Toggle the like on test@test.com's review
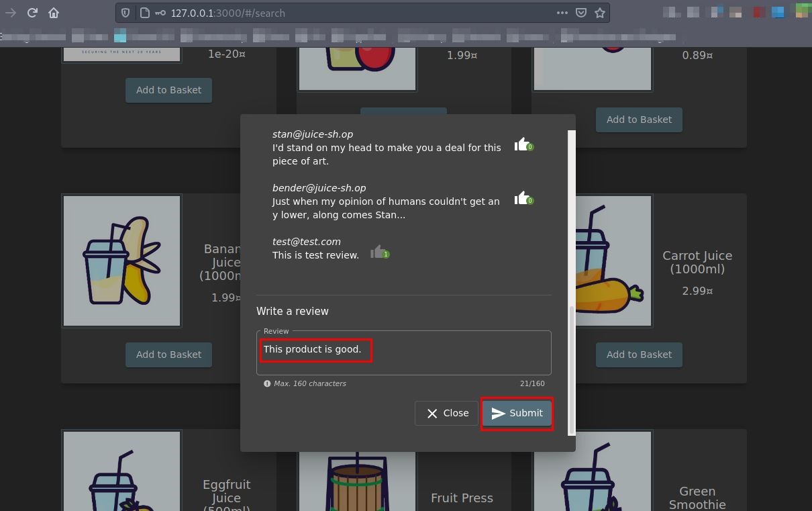The image size is (812, 511). point(377,252)
